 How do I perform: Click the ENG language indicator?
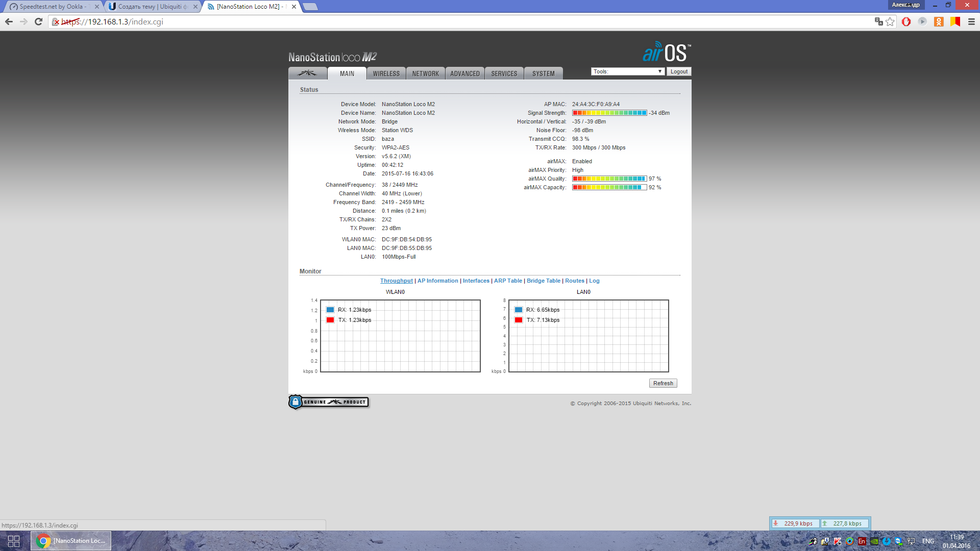(928, 541)
